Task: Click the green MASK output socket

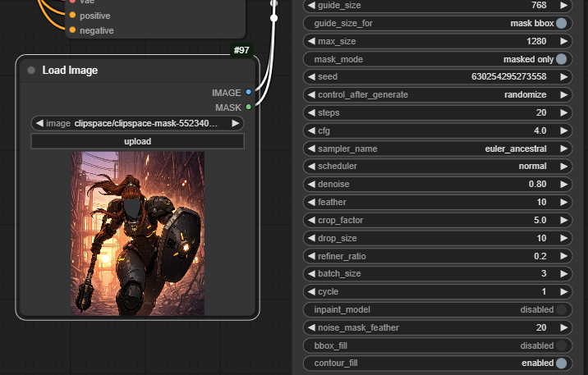Action: pyautogui.click(x=248, y=107)
